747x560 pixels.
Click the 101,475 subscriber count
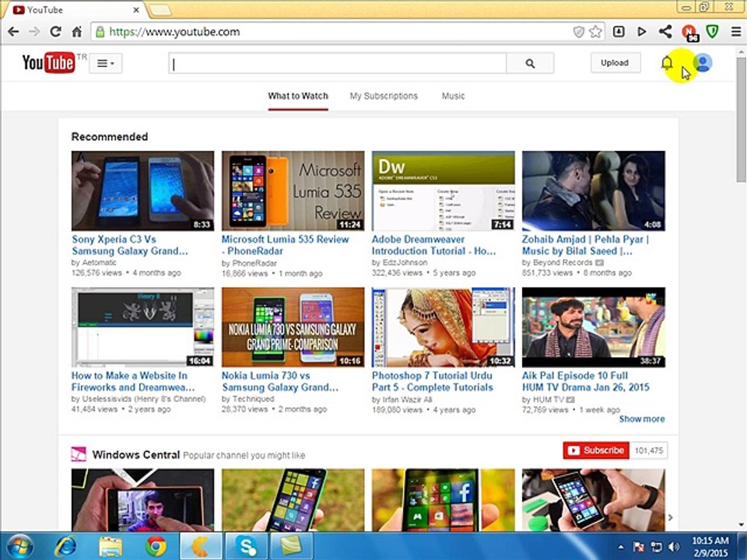(648, 450)
